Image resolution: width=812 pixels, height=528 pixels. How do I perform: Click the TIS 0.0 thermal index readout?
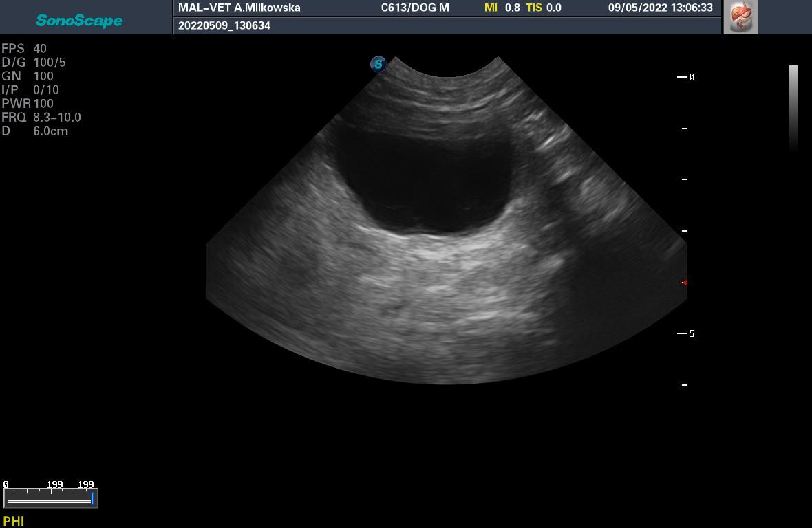(544, 8)
